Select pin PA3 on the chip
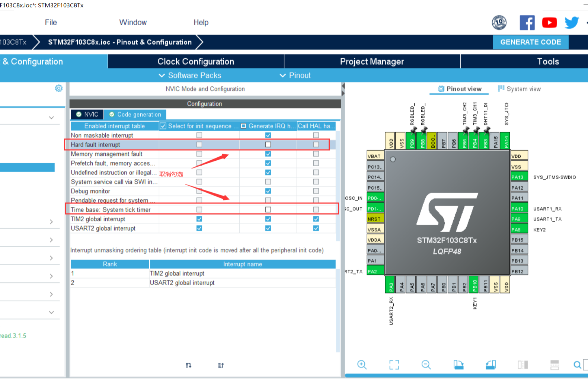Image resolution: width=588 pixels, height=382 pixels. tap(390, 285)
